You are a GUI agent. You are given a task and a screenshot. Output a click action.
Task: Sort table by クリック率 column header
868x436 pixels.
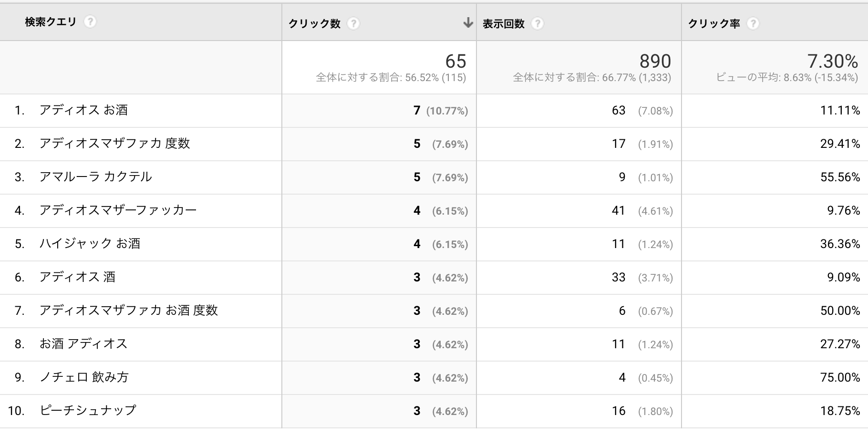[x=713, y=24]
